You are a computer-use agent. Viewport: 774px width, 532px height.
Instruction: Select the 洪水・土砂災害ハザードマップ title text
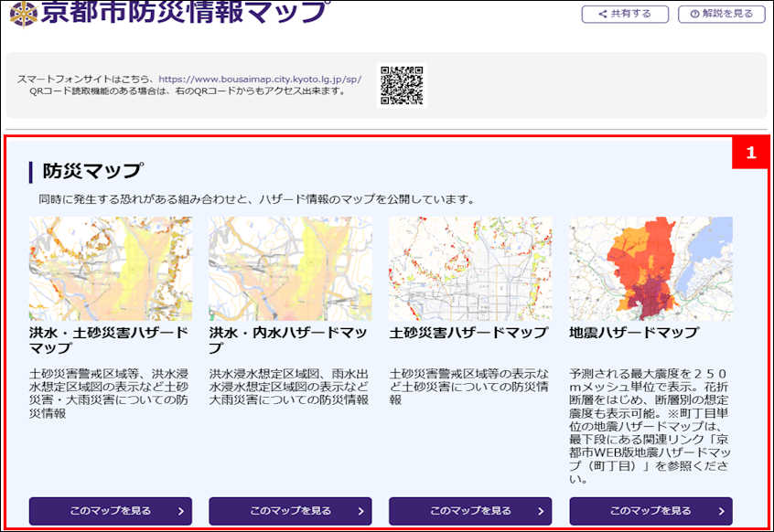pos(109,340)
